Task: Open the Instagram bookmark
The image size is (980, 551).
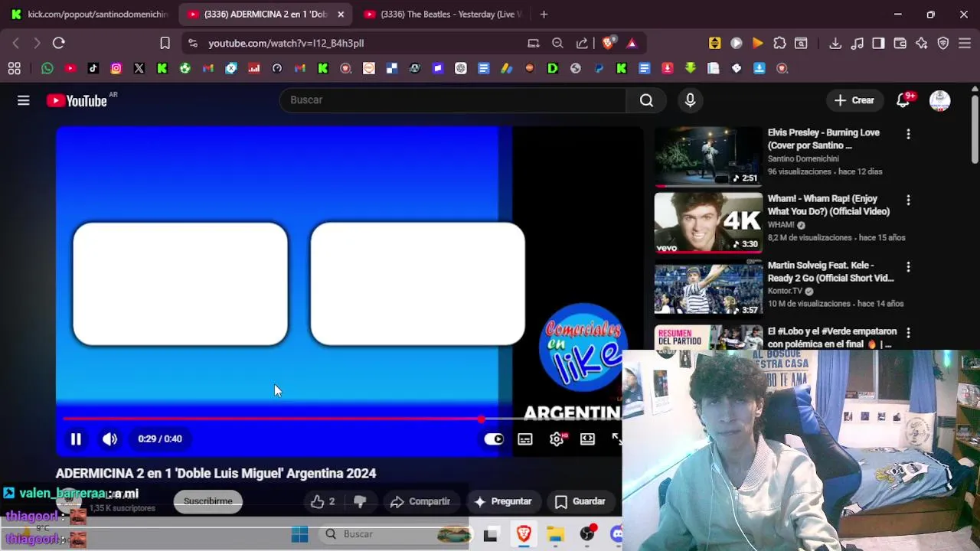Action: pos(116,68)
